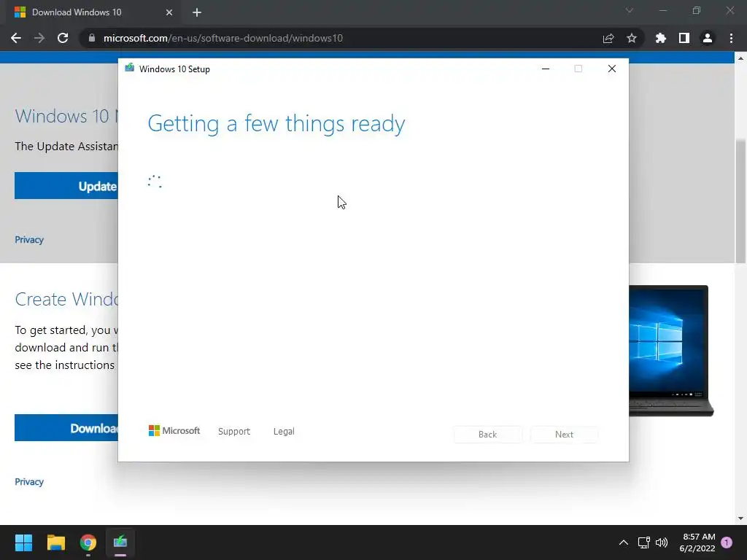Select Windows 10 Setup taskbar icon
This screenshot has width=747, height=560.
tap(120, 542)
